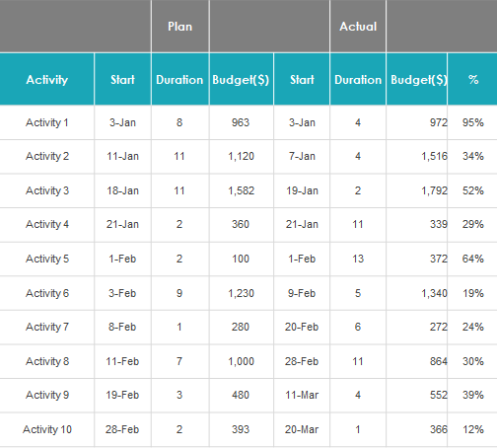Select the % column header
The width and height of the screenshot is (497, 448).
(472, 79)
